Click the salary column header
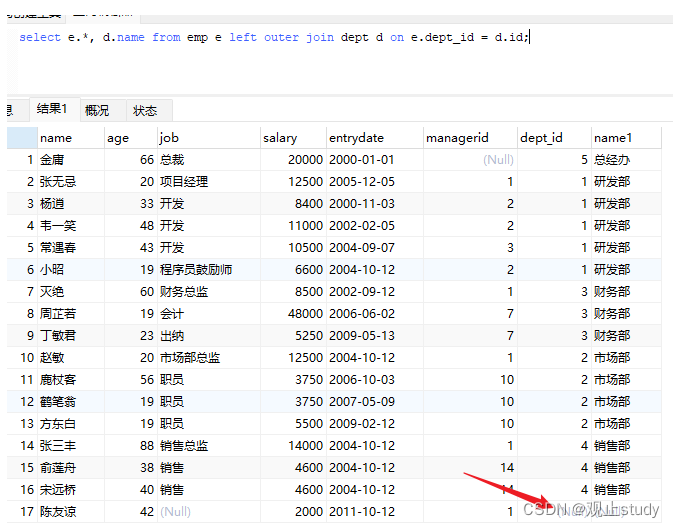673x529 pixels. point(293,138)
